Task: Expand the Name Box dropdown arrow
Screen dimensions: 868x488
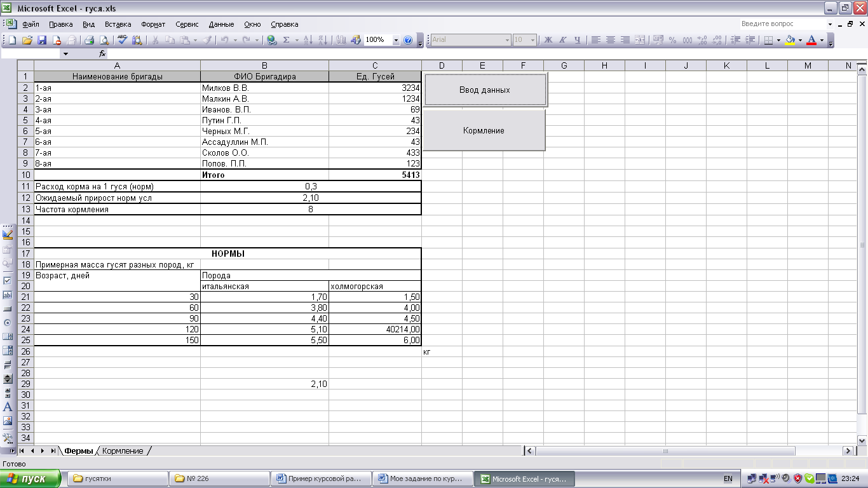Action: tap(65, 54)
